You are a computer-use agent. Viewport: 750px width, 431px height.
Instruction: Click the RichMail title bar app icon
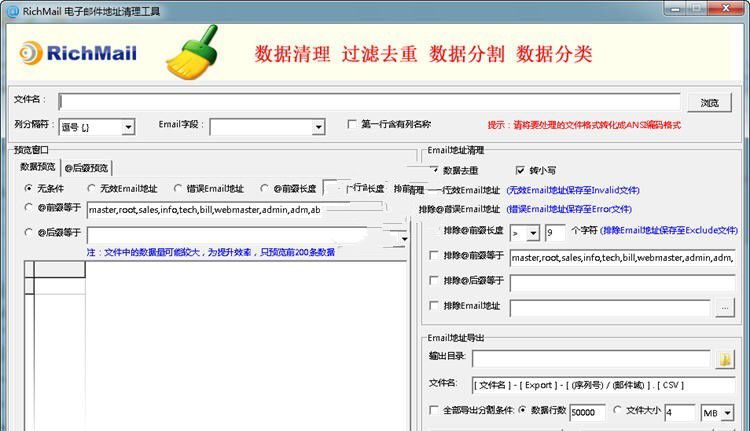point(13,11)
